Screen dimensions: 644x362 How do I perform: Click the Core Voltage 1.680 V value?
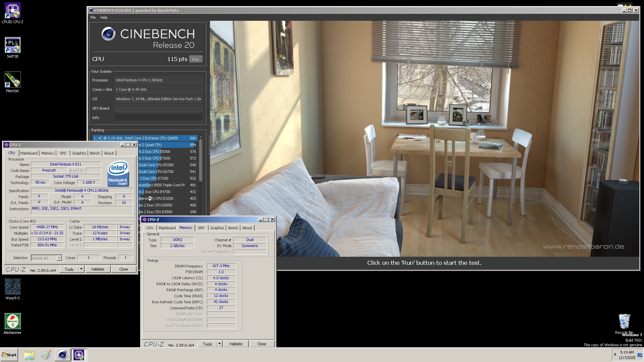[89, 182]
